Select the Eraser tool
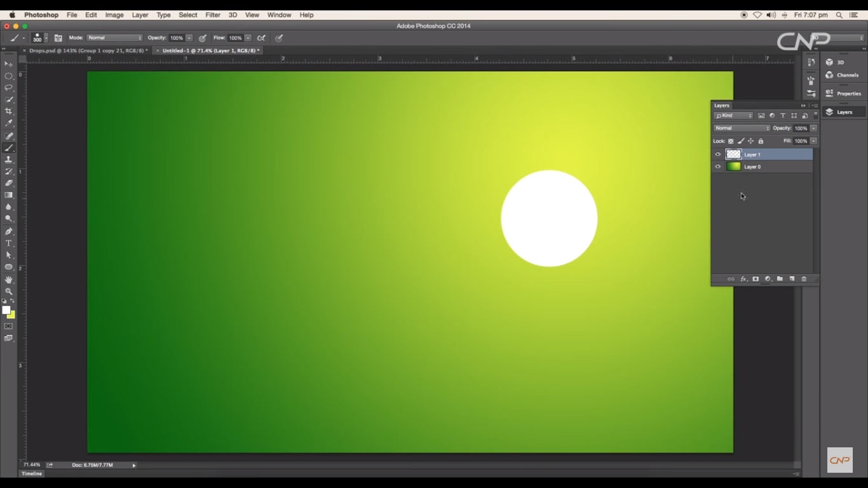Viewport: 868px width, 488px height. pos(9,183)
